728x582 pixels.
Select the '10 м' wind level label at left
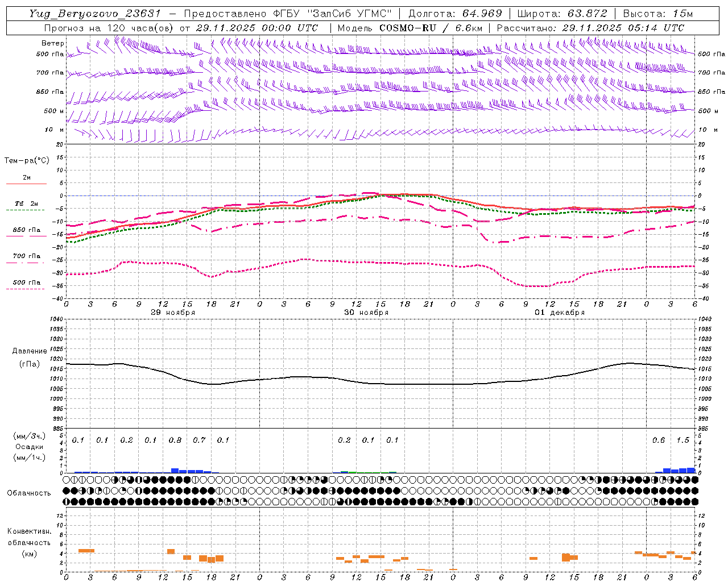55,130
